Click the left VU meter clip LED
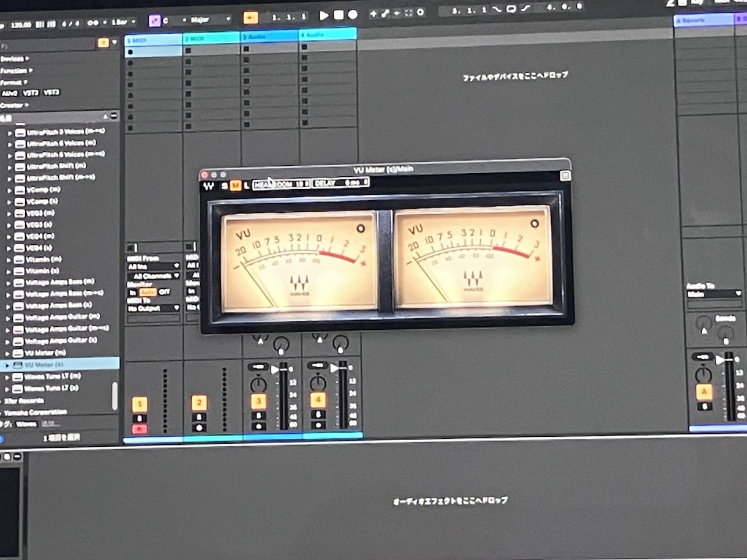Image resolution: width=747 pixels, height=560 pixels. pyautogui.click(x=360, y=229)
